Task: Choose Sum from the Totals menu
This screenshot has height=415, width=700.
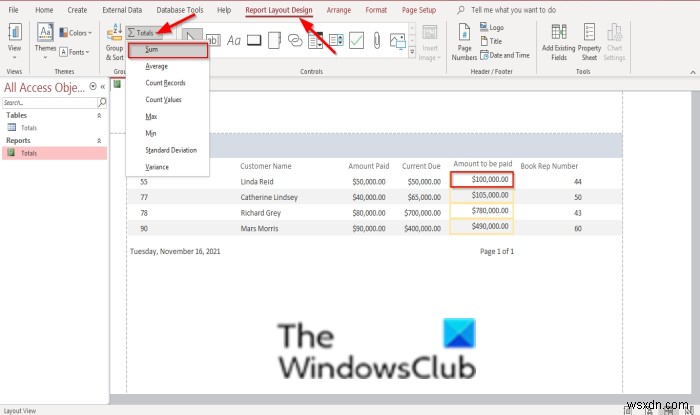Action: point(168,50)
